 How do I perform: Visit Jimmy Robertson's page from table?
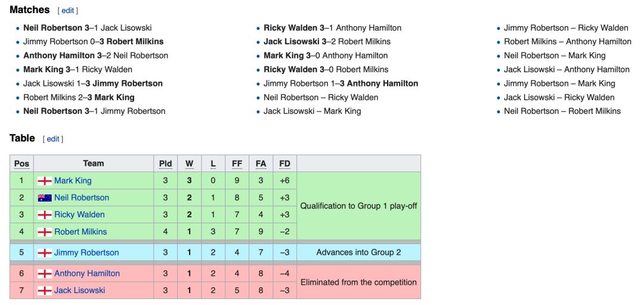coord(86,253)
